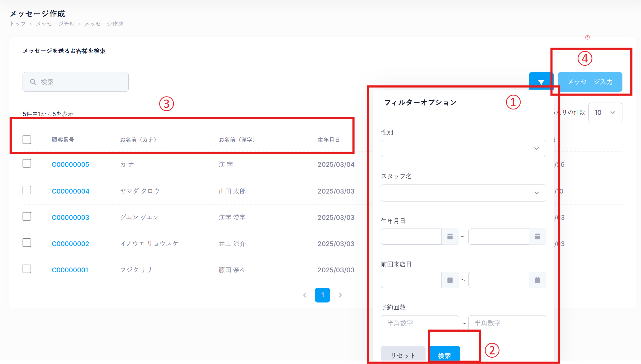Go to メッセージ管理 breadcrumb

point(55,24)
